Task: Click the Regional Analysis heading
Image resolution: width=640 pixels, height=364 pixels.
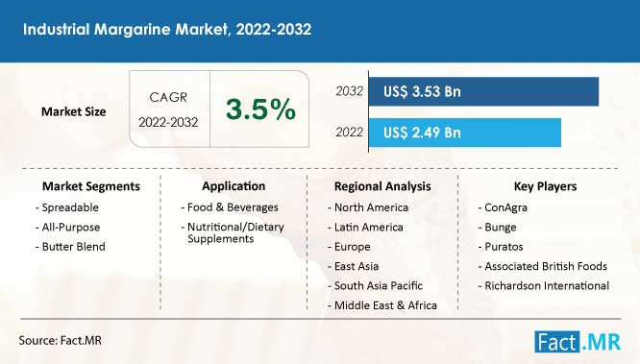Action: point(382,186)
